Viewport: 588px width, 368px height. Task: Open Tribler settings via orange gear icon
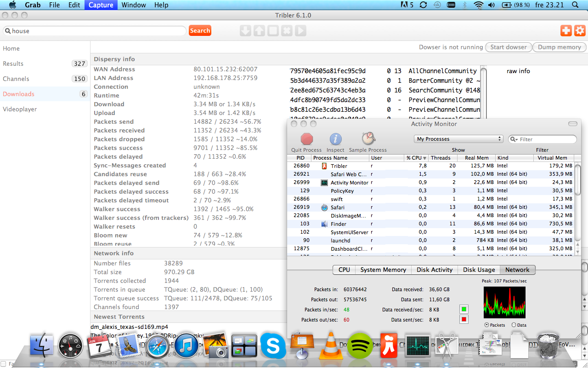[x=580, y=31]
